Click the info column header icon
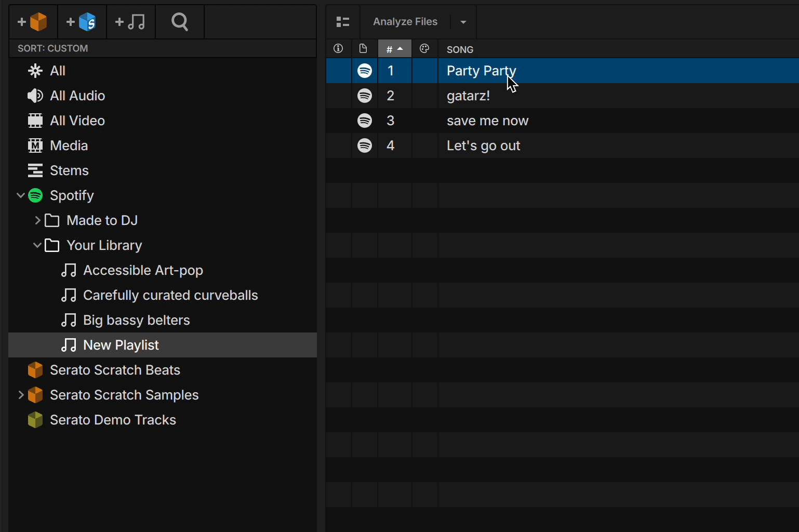 click(338, 49)
